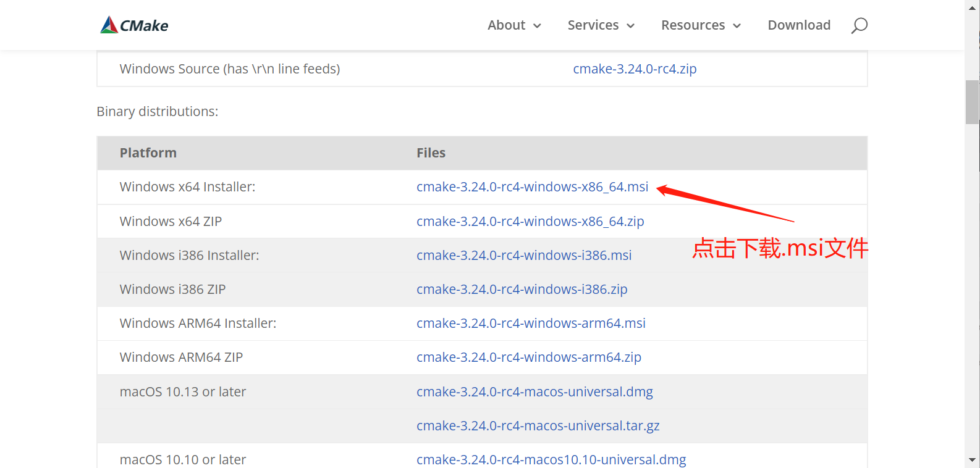
Task: Click the 'Platform' column header
Action: coord(148,153)
